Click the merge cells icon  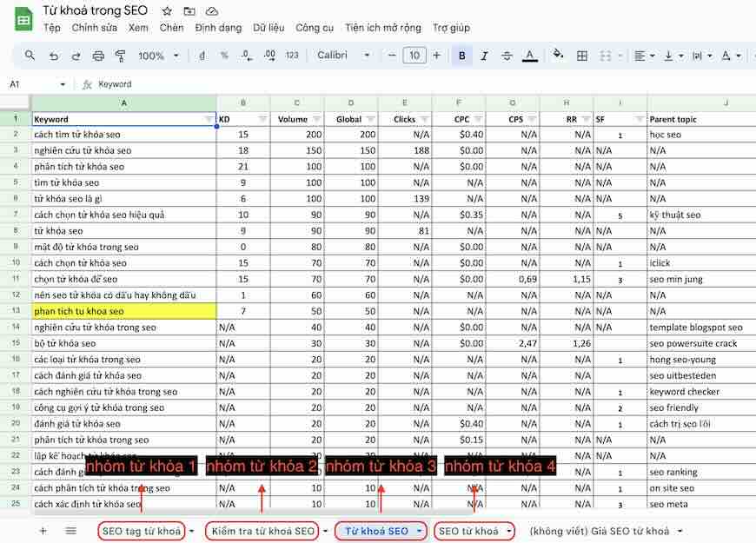[605, 56]
